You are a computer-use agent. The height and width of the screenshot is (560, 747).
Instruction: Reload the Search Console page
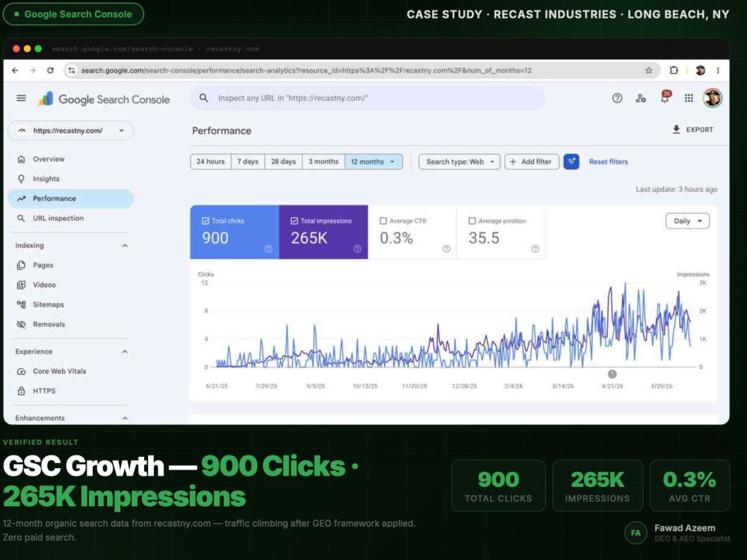[51, 70]
